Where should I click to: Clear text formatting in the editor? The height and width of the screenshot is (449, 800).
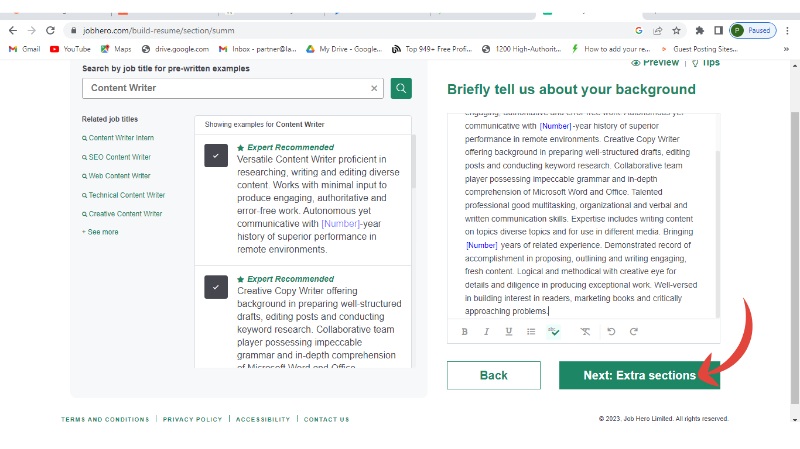pos(585,332)
